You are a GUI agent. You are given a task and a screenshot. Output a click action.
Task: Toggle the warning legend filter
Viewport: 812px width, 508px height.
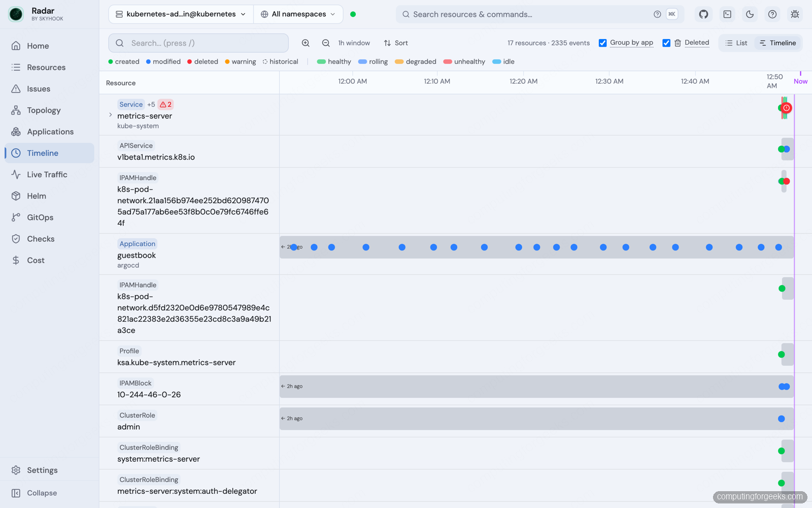[241, 61]
